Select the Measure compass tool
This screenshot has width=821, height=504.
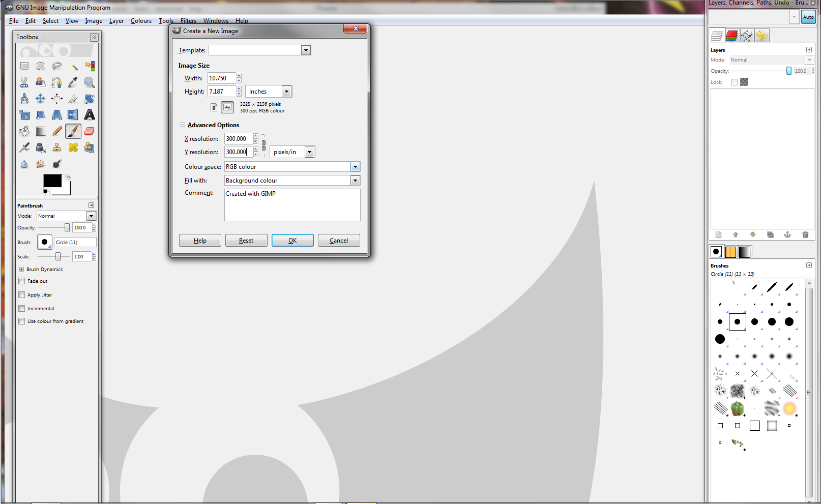[x=24, y=99]
